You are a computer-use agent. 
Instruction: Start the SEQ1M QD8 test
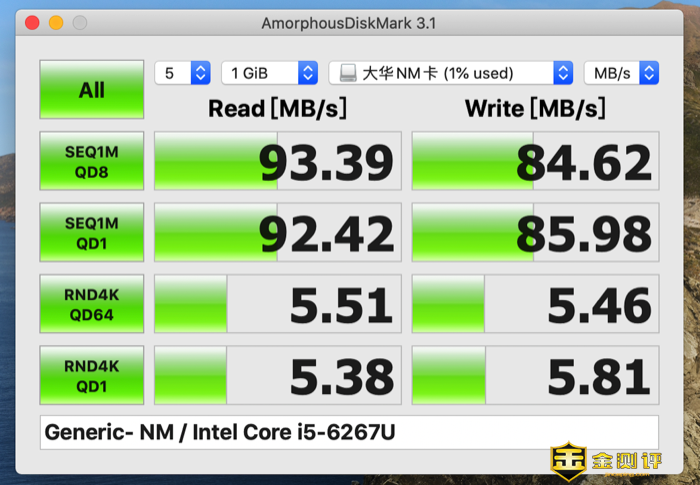[x=92, y=161]
